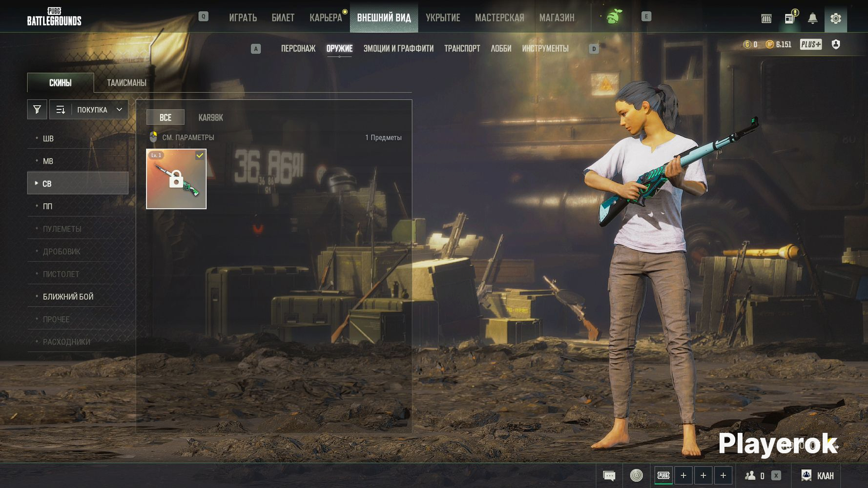868x488 pixels.
Task: Click the X key hint in the bottom bar
Action: click(x=776, y=475)
